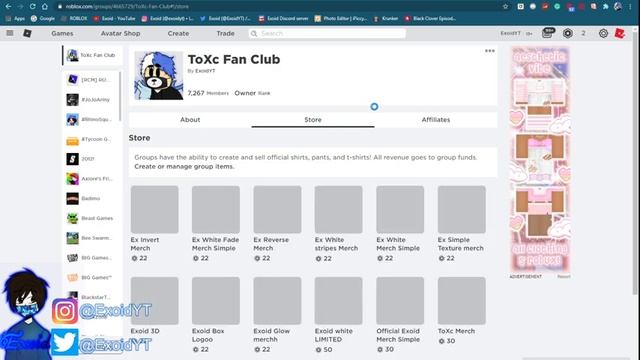Open the Ex Invert Merch item

coord(154,224)
